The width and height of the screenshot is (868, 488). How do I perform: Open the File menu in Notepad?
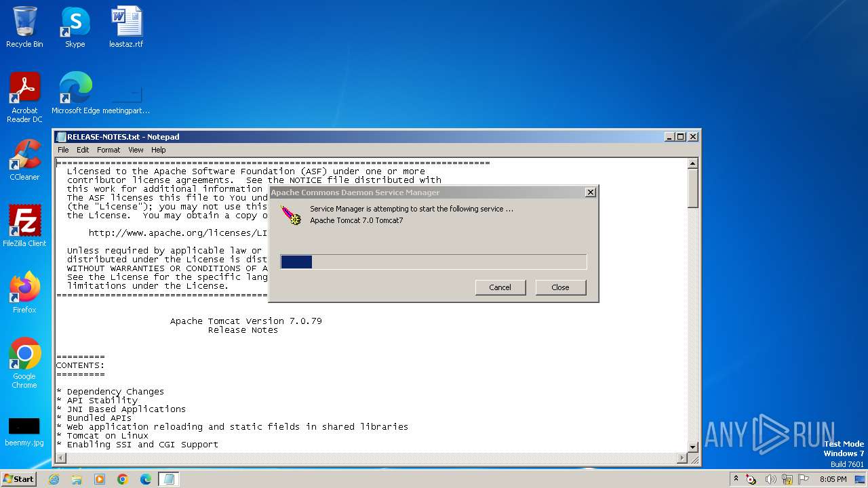[63, 150]
